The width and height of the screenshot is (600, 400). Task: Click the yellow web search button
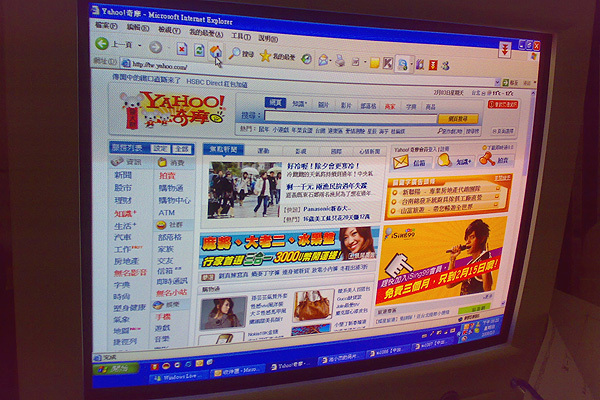point(458,119)
